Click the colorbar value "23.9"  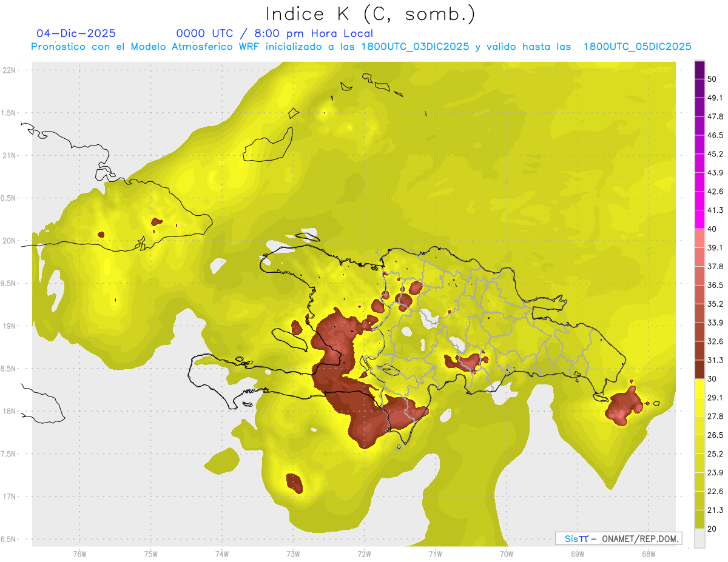[x=715, y=472]
